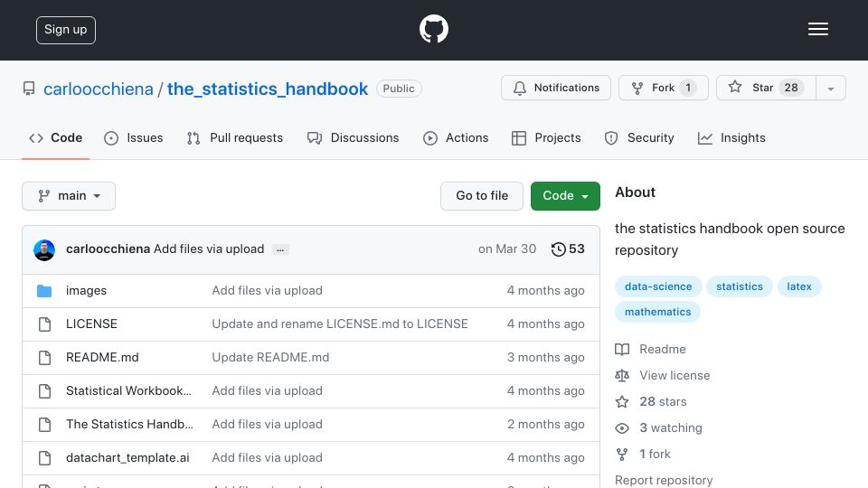This screenshot has width=868, height=488.
Task: Open the Add files via upload commit
Action: [x=209, y=249]
